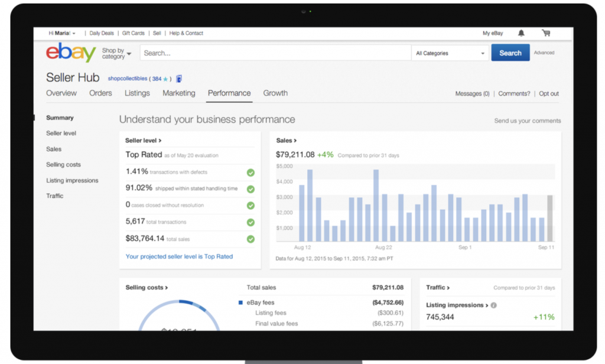Open the My eBay link
The width and height of the screenshot is (605, 364).
[x=493, y=33]
